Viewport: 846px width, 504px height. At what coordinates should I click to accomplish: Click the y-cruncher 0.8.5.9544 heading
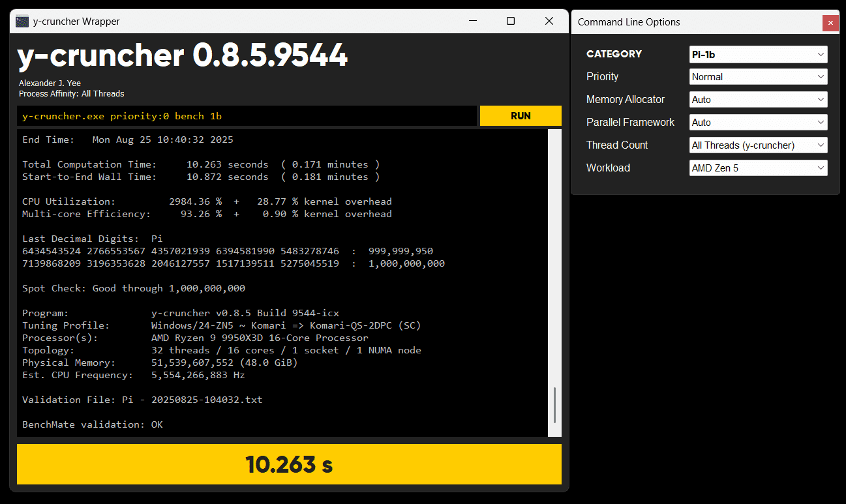(183, 56)
